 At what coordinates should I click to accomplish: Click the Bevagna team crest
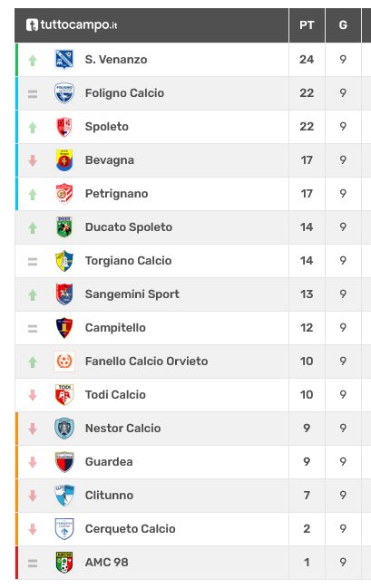click(x=64, y=160)
